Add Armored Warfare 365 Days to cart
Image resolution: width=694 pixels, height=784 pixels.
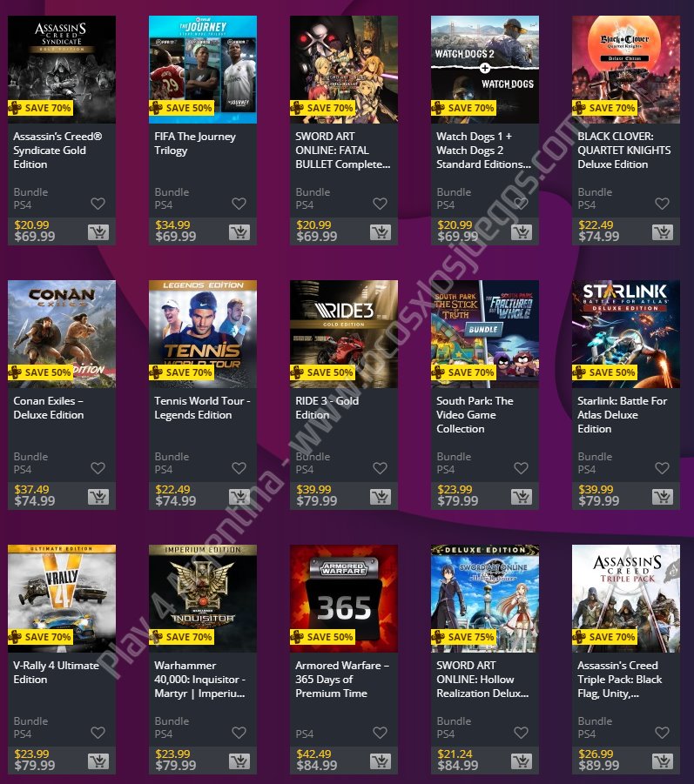click(381, 761)
